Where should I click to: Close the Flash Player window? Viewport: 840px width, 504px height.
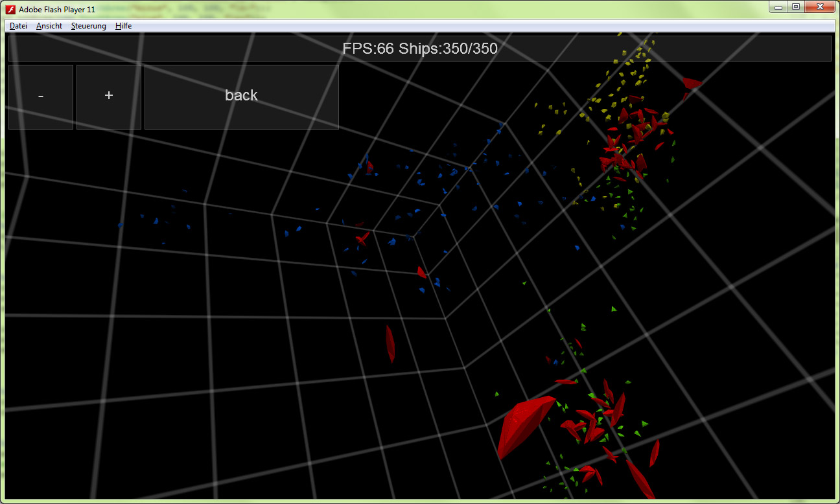tap(821, 6)
